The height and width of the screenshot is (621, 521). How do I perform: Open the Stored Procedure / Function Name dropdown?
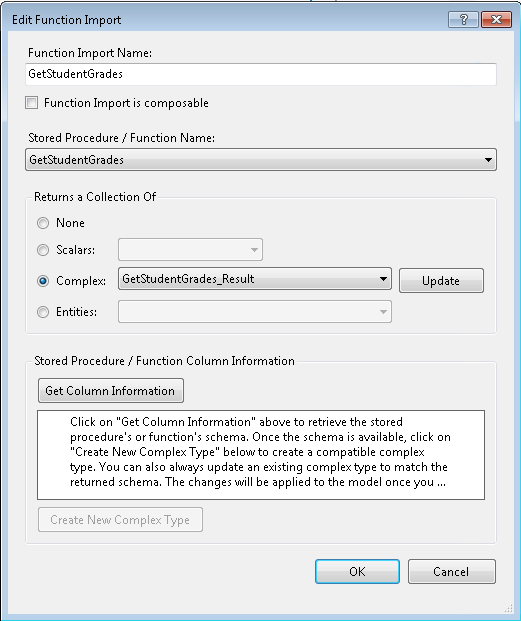[261, 160]
